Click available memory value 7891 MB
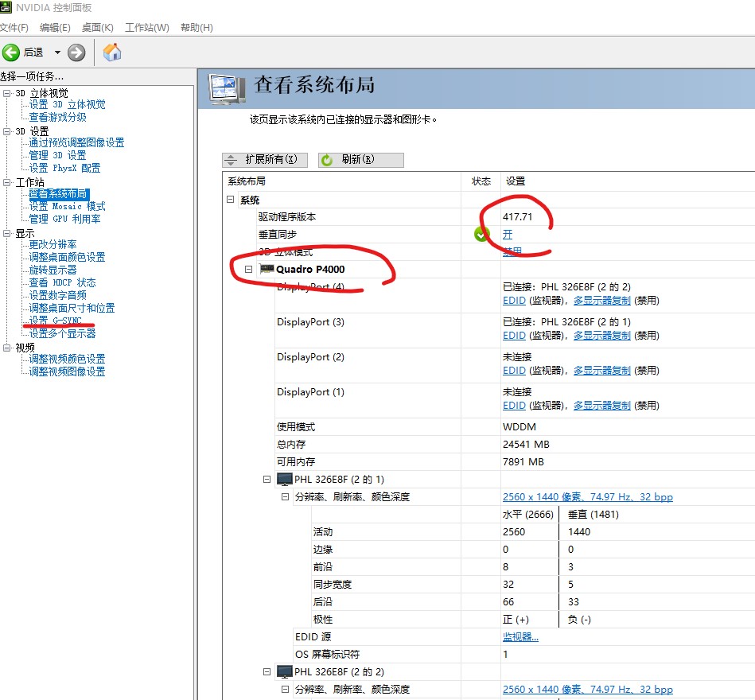This screenshot has height=700, width=755. [x=523, y=462]
